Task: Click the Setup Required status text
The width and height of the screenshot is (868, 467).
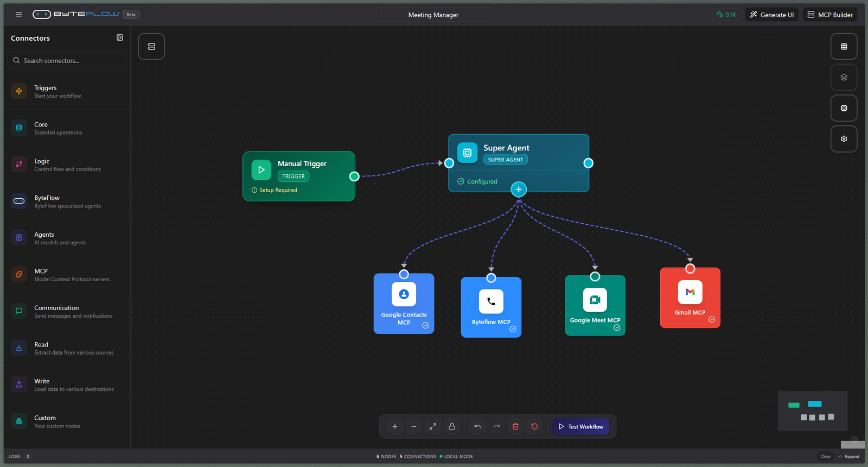Action: (278, 190)
